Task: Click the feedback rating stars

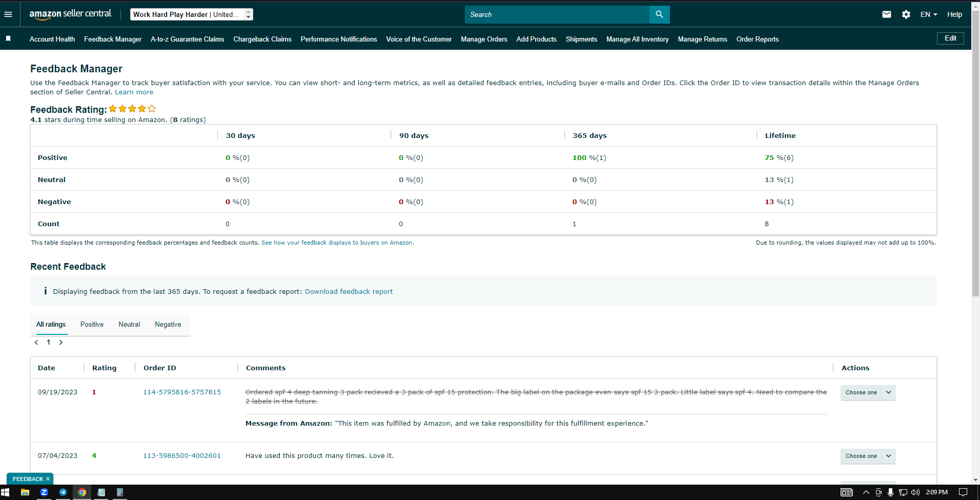Action: click(132, 109)
